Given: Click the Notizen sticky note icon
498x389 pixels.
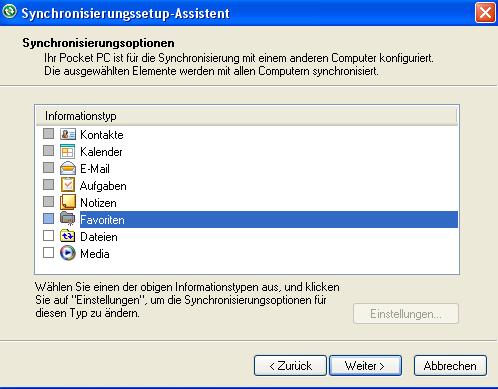Looking at the screenshot, I should click(x=68, y=202).
